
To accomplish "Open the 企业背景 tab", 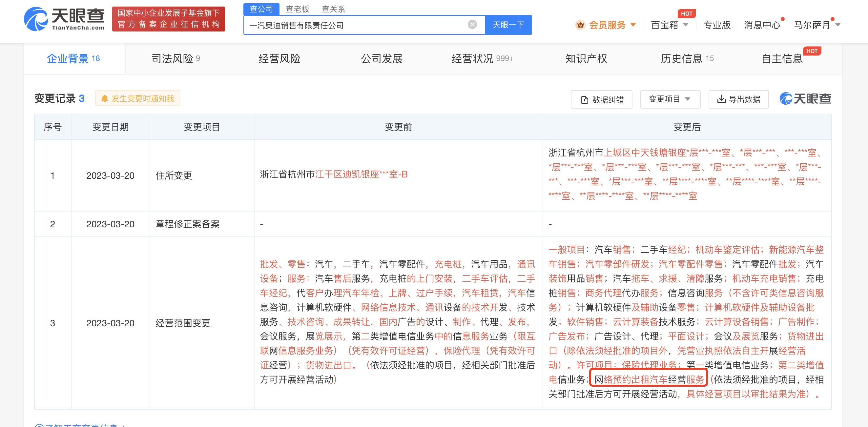I will pyautogui.click(x=73, y=59).
